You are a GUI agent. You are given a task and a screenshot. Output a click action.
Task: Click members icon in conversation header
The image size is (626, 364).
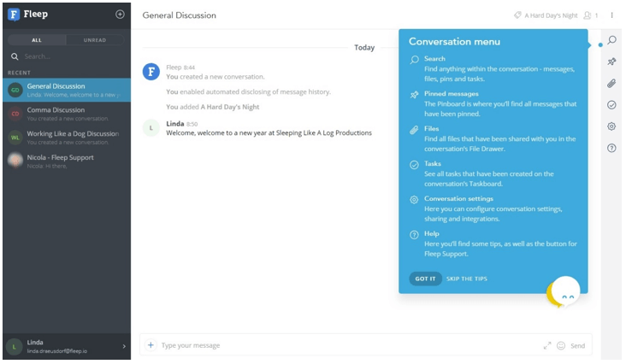pyautogui.click(x=588, y=15)
